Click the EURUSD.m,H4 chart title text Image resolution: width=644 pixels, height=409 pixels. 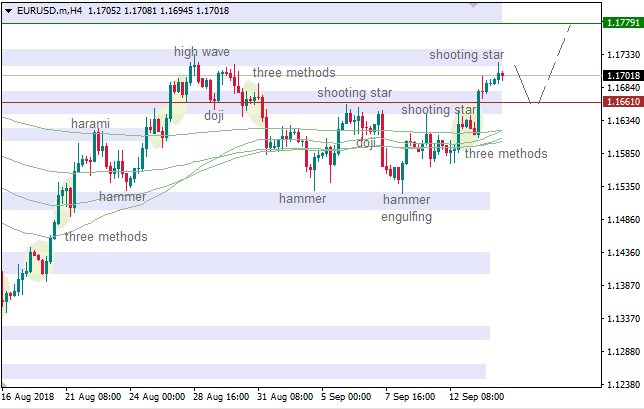click(48, 9)
